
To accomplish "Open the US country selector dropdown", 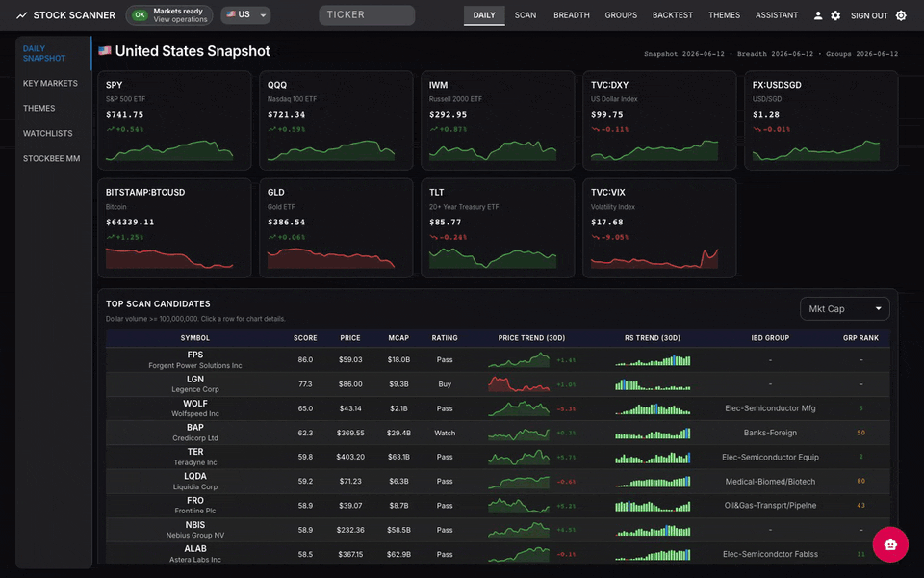I will point(245,14).
